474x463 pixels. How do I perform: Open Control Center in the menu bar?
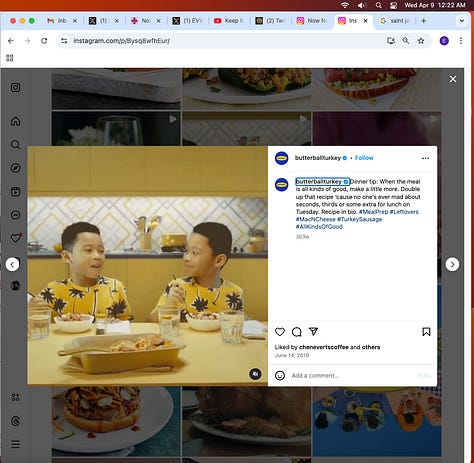coord(393,5)
